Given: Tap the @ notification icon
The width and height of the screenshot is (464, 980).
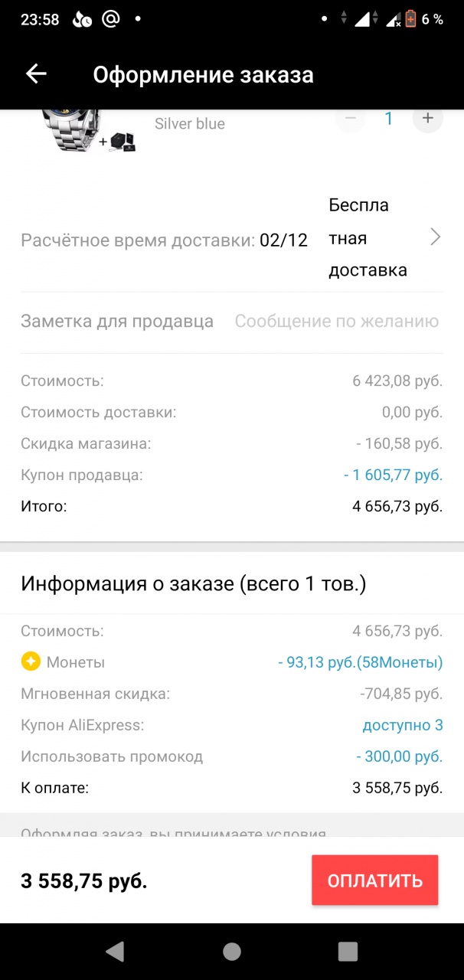Looking at the screenshot, I should tap(111, 19).
